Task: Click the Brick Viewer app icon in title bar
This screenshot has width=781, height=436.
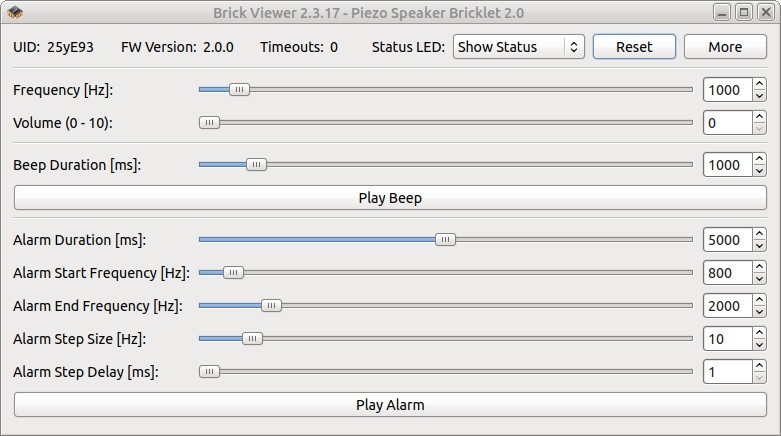Action: pyautogui.click(x=15, y=12)
